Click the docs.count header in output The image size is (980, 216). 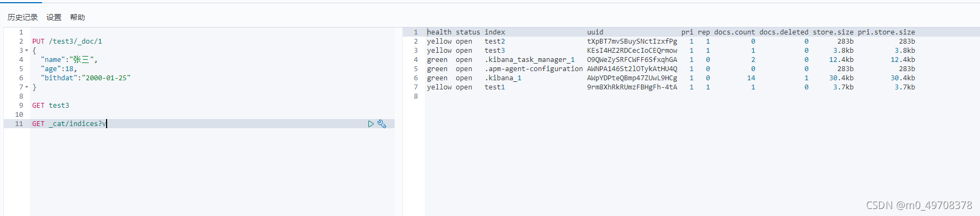pos(734,32)
